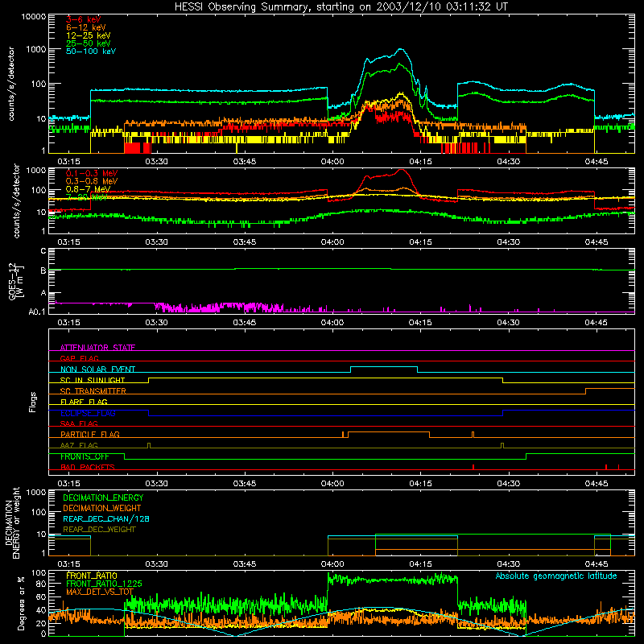This screenshot has height=644, width=644.
Task: Click the Absolute geomagnetic latitude label
Action: pyautogui.click(x=556, y=576)
